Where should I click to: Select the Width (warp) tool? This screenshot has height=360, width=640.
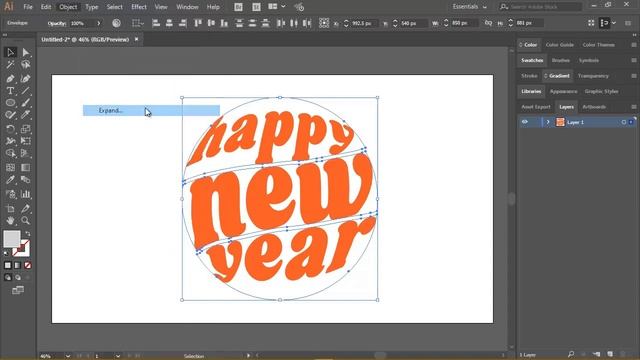11,141
